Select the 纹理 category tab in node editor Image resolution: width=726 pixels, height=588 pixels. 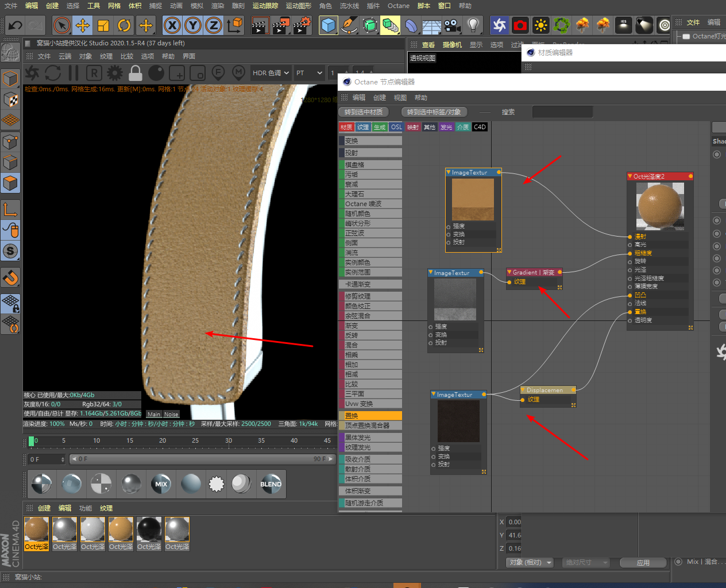363,127
